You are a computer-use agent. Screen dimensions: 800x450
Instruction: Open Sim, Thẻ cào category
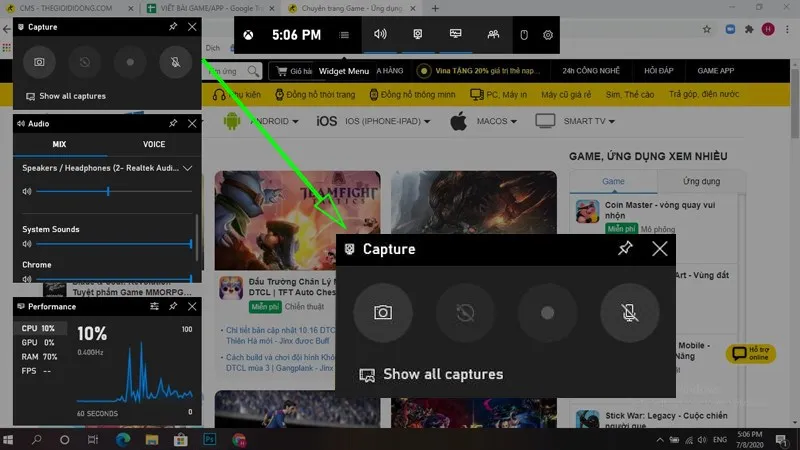point(630,94)
